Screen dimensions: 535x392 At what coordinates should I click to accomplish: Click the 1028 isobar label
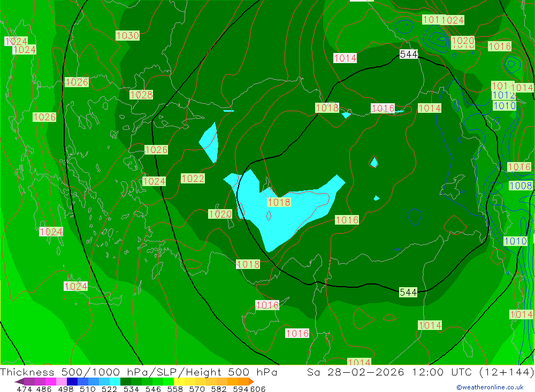(141, 95)
